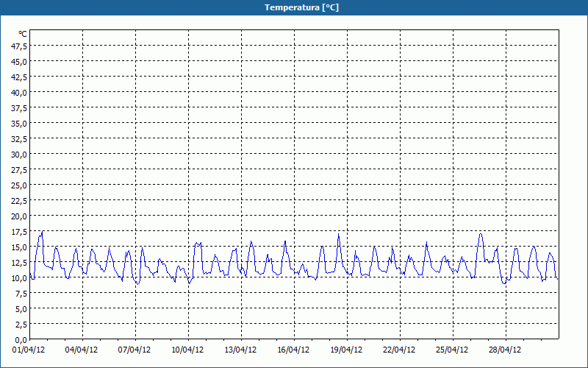Select the 27,5 y-axis value
The image size is (588, 368).
(x=19, y=170)
